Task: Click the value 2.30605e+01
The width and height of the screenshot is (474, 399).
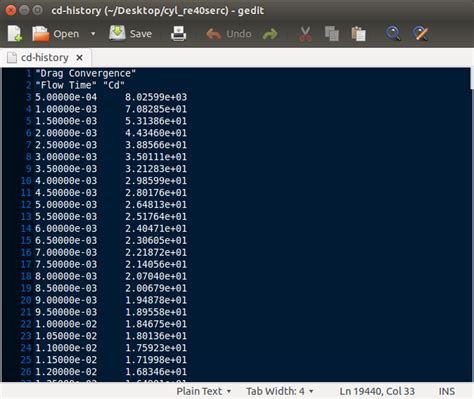Action: pos(156,241)
